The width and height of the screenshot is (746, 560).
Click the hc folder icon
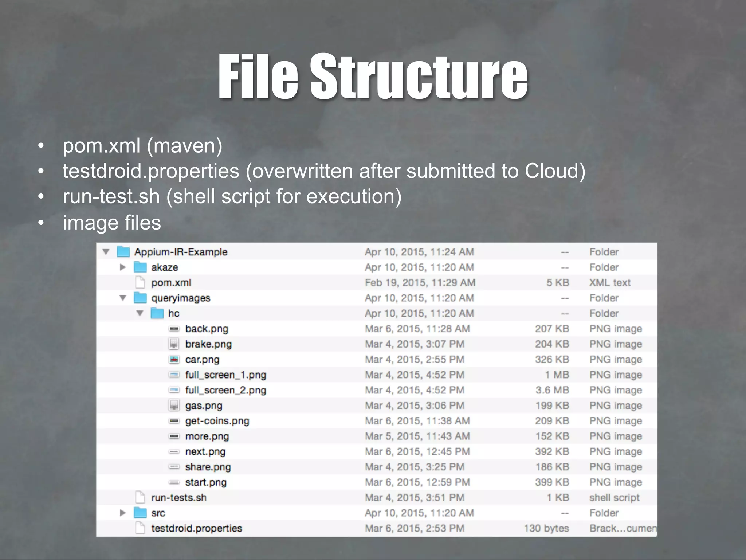pos(157,313)
